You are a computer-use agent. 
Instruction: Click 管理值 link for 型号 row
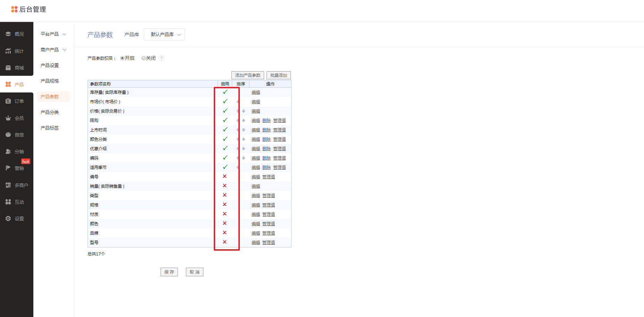pyautogui.click(x=269, y=243)
